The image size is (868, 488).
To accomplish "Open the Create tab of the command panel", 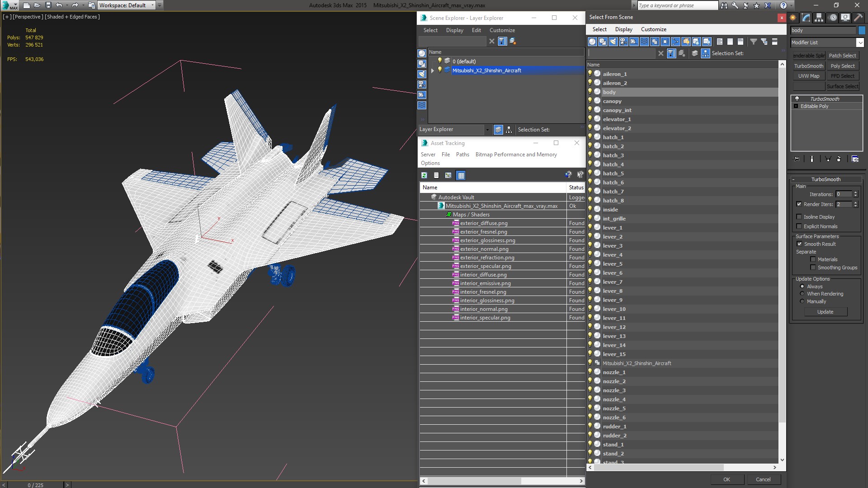I will pyautogui.click(x=793, y=18).
